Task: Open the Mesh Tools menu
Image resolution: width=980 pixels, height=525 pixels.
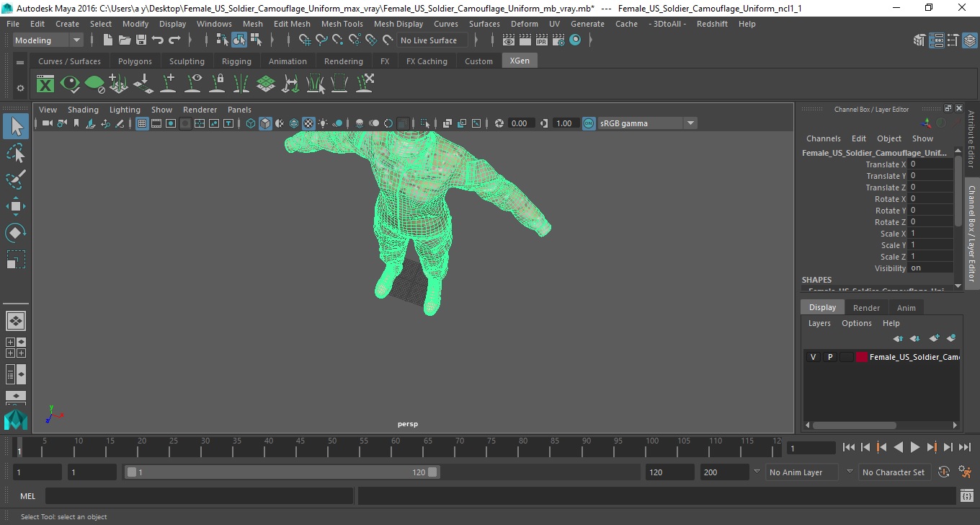Action: click(342, 24)
